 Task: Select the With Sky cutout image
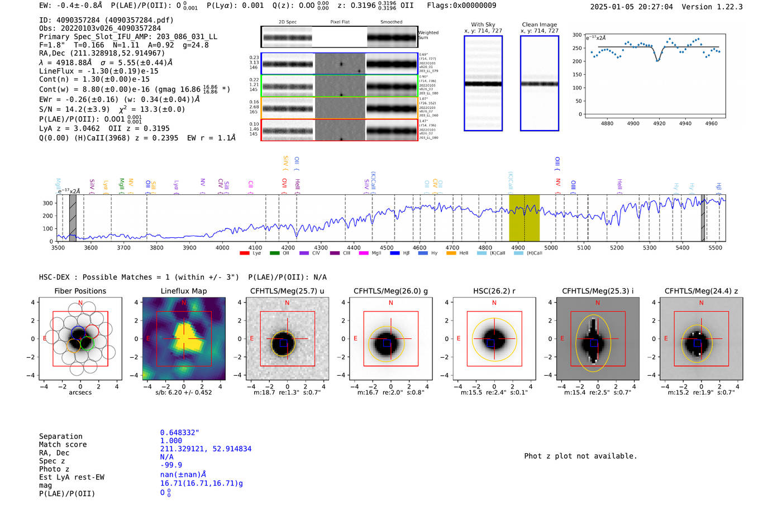point(483,83)
